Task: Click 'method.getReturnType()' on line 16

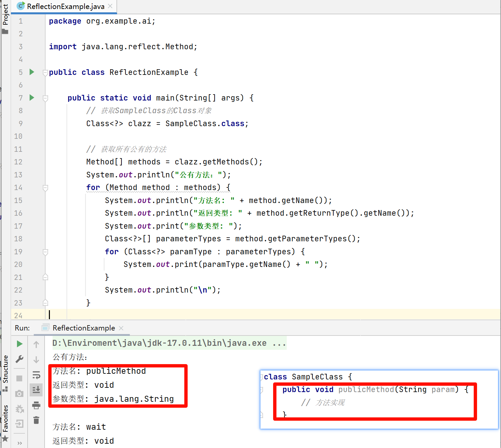Action: 307,213
